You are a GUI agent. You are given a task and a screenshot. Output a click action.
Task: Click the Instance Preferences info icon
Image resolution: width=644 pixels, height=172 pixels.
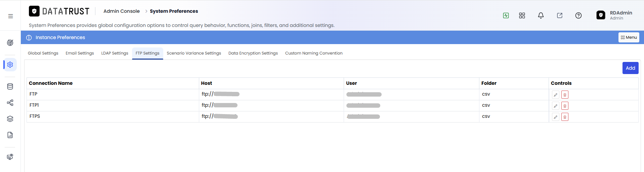coord(29,37)
